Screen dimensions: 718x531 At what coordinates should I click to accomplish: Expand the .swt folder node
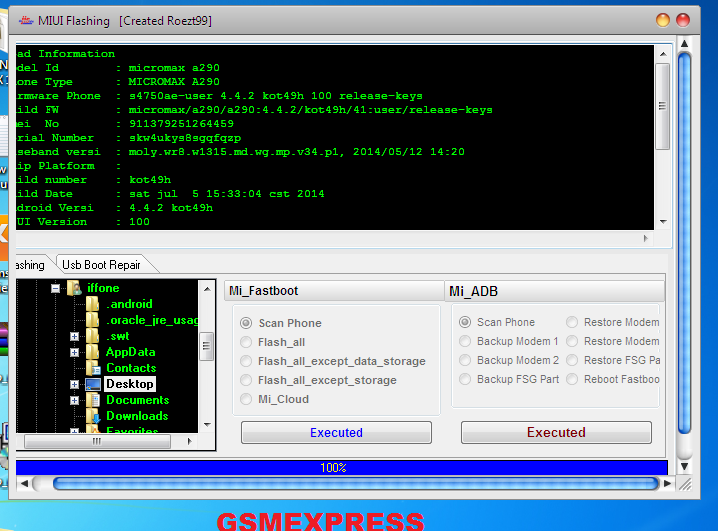click(74, 336)
